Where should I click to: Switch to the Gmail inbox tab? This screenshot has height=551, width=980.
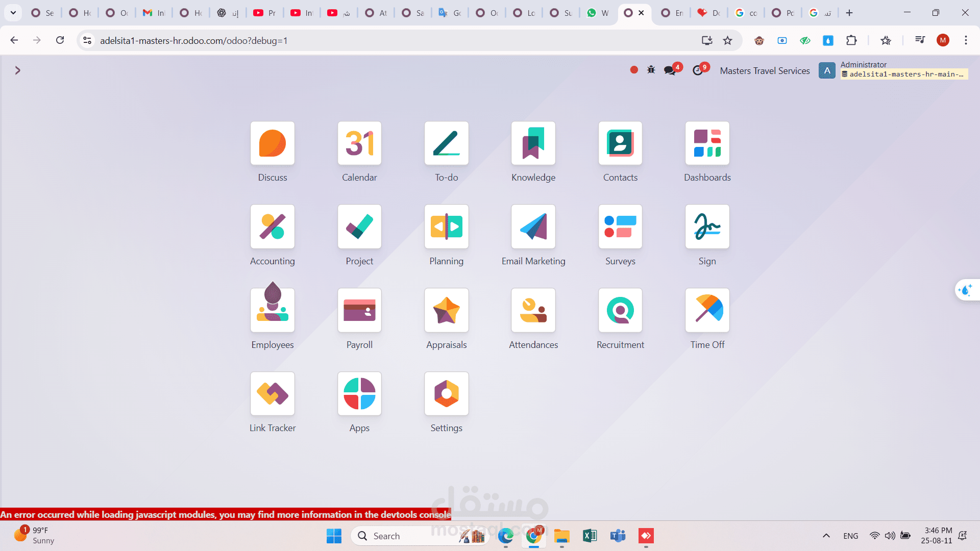tap(154, 13)
